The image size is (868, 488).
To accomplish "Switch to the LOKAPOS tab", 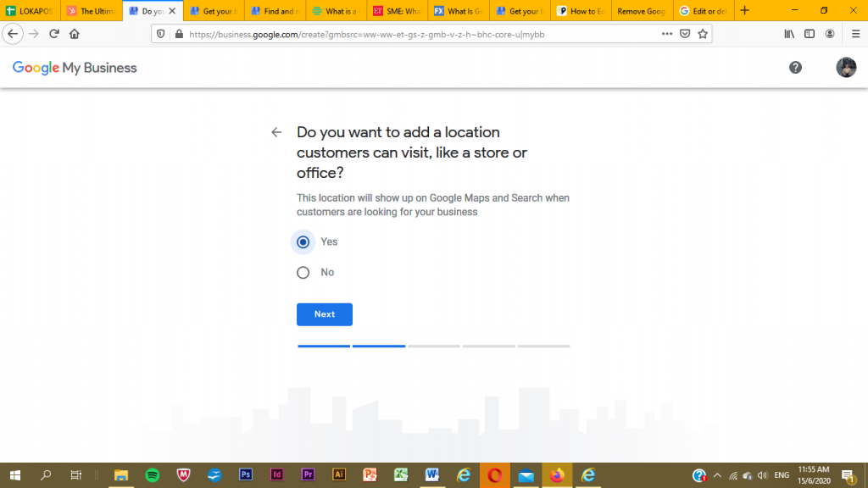I will (x=31, y=11).
